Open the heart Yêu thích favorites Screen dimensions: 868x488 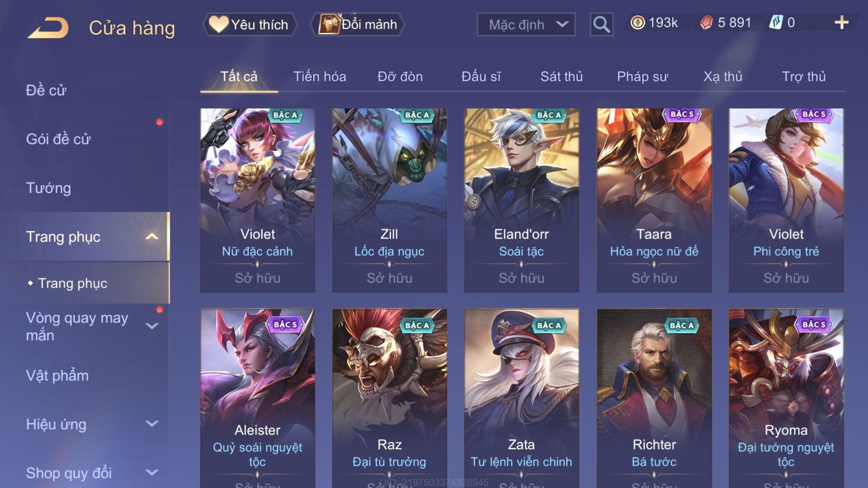(x=249, y=24)
